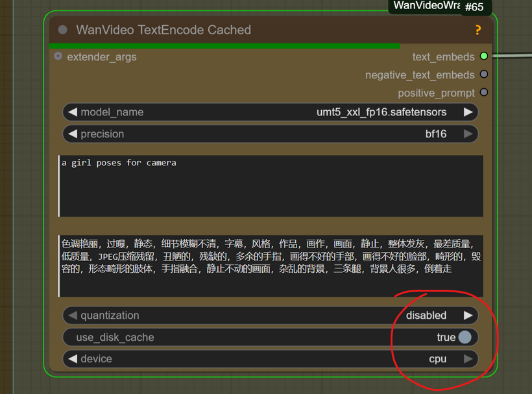
Task: Click the extender_args input socket
Action: point(58,57)
